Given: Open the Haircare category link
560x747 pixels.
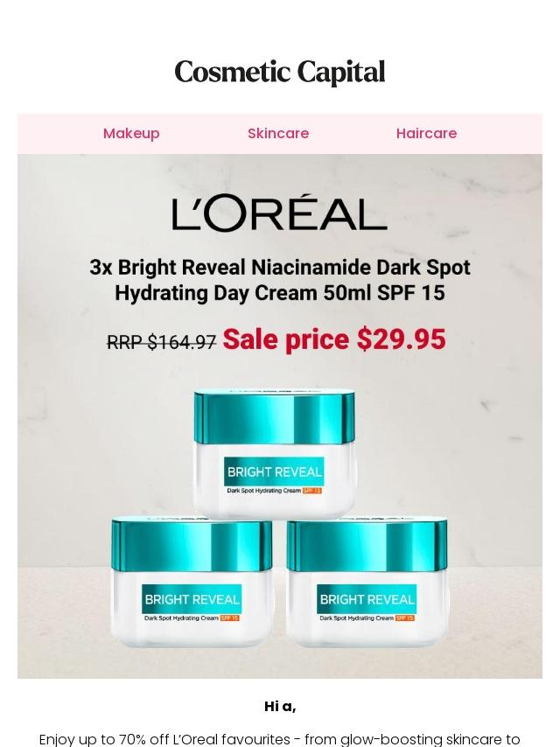Looking at the screenshot, I should click(x=426, y=133).
